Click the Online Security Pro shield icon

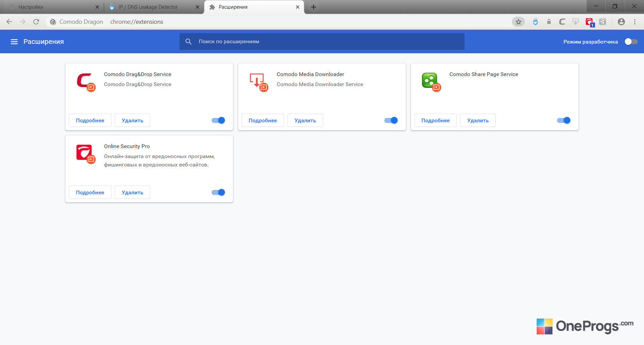pos(86,154)
